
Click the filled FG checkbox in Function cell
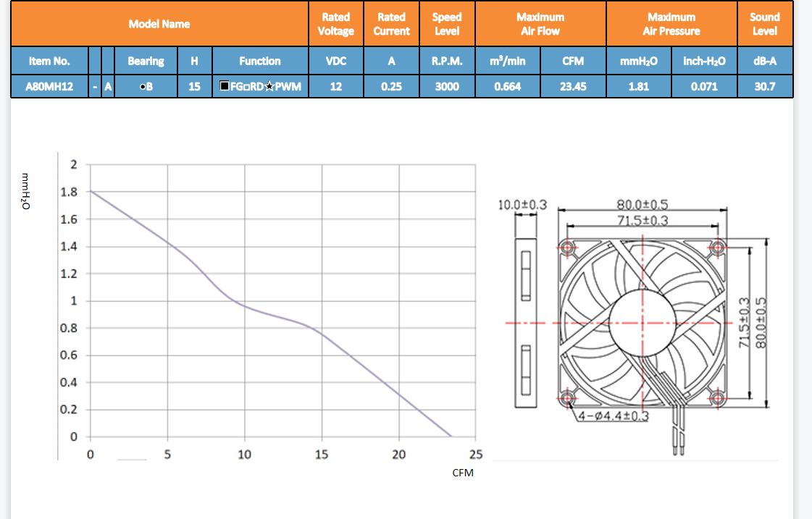(x=225, y=87)
